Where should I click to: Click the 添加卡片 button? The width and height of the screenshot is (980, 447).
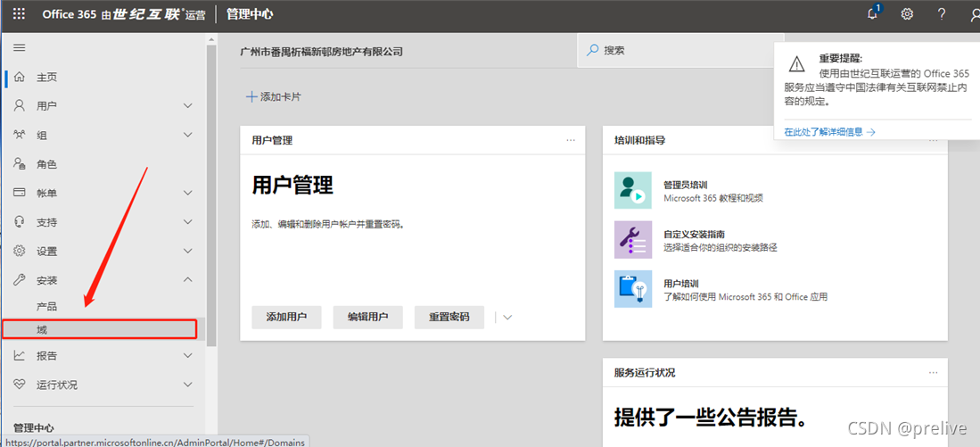click(x=274, y=97)
